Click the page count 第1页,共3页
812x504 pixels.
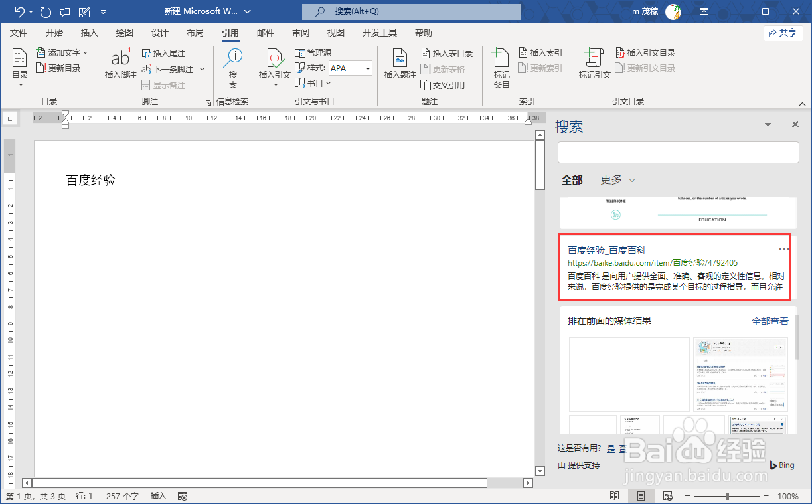36,496
